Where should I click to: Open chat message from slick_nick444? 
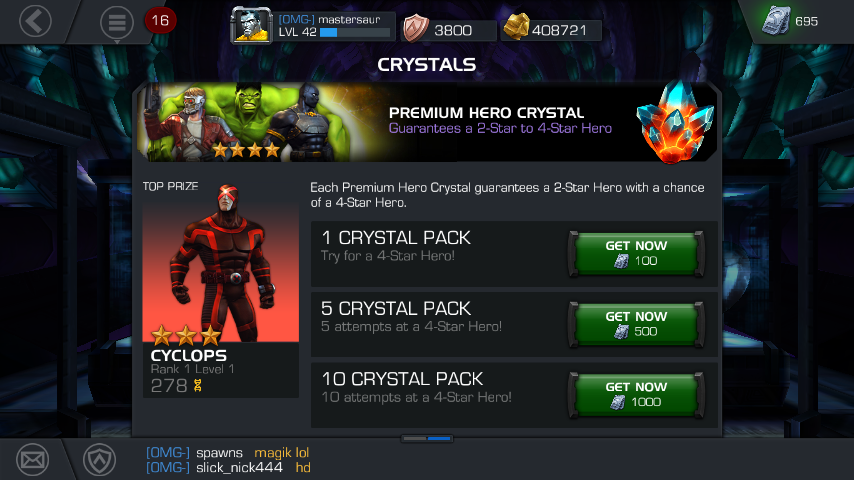click(x=228, y=467)
